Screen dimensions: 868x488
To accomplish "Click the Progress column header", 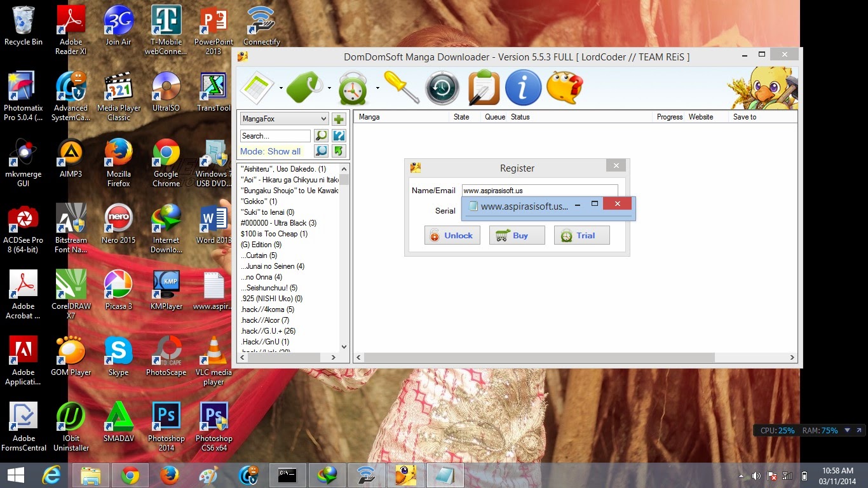I will click(x=668, y=117).
